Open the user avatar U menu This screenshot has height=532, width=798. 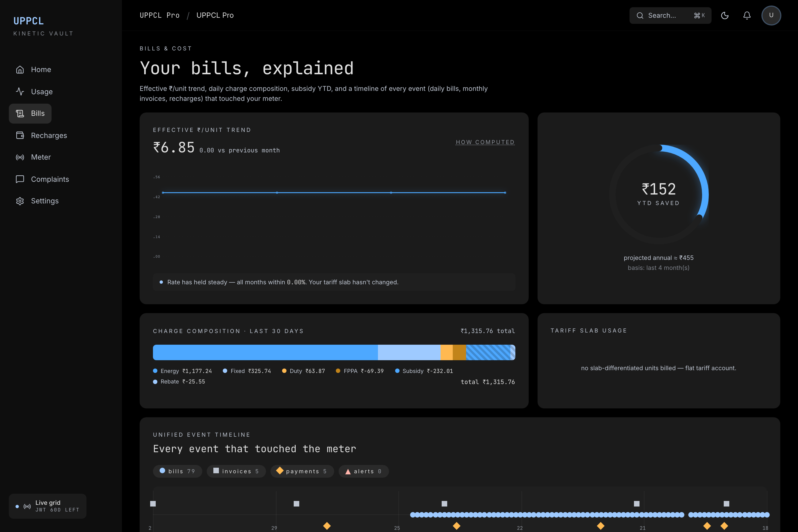771,15
